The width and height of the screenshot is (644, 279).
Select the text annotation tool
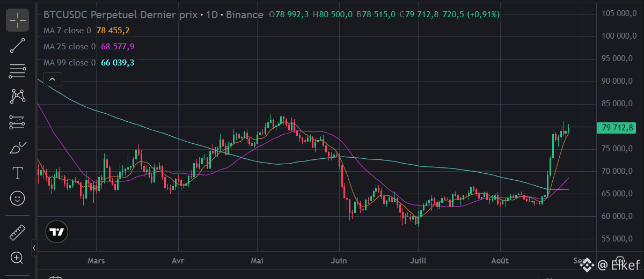click(x=18, y=173)
